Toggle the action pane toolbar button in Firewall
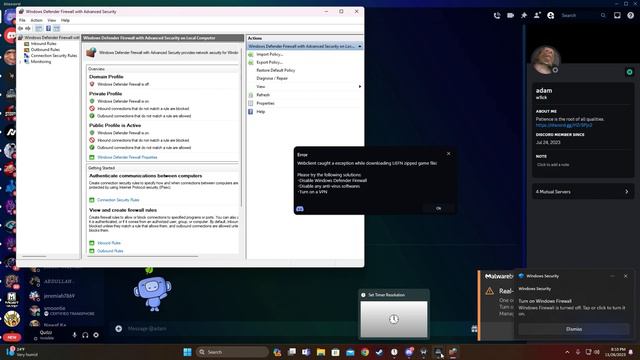Viewport: 640px width, 360px height. (56, 29)
